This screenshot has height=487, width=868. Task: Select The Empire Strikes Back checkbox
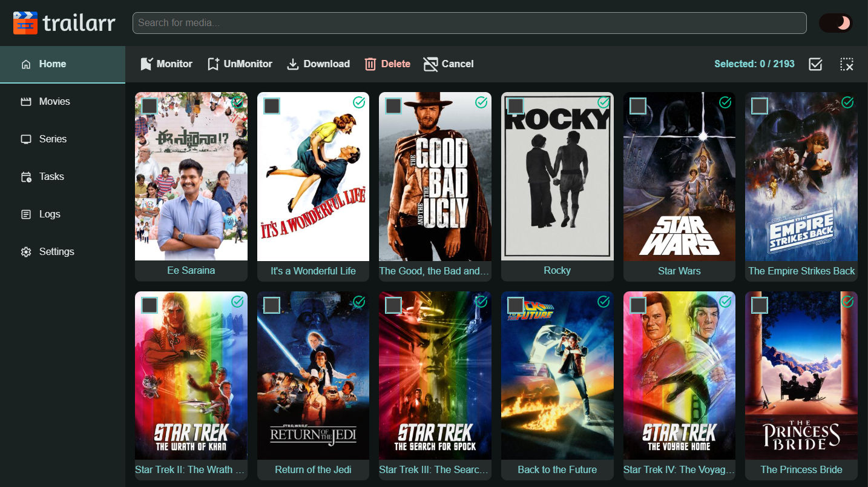(x=760, y=106)
